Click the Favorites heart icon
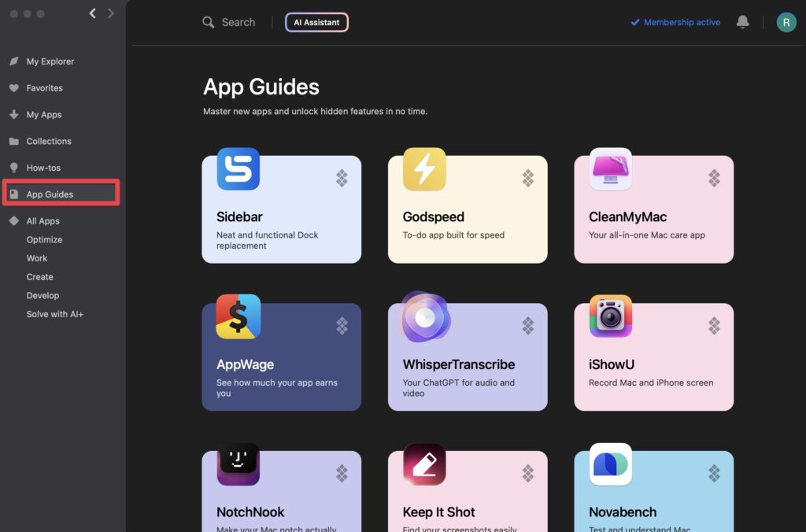The height and width of the screenshot is (532, 806). (x=14, y=88)
